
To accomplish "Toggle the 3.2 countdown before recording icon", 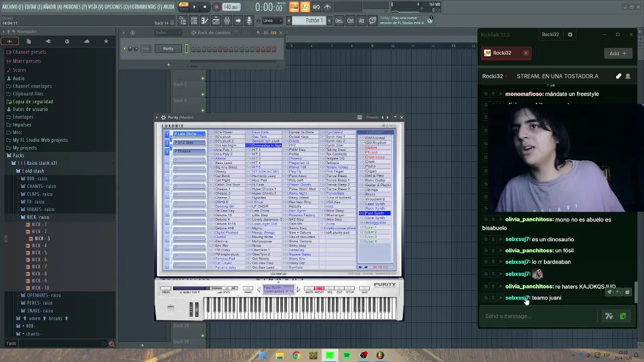I will (x=305, y=7).
